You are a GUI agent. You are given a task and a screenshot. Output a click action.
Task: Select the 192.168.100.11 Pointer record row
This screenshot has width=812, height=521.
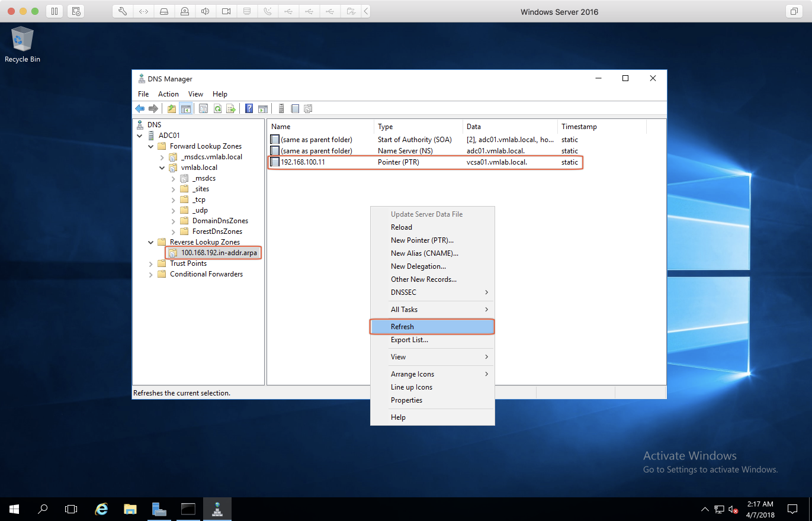303,162
